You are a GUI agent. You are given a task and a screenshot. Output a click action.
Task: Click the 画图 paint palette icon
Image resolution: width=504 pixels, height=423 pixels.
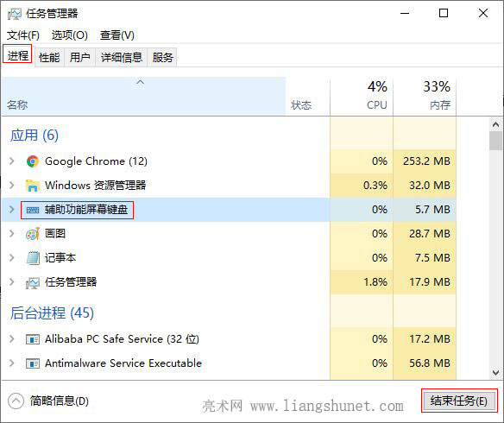coord(33,234)
